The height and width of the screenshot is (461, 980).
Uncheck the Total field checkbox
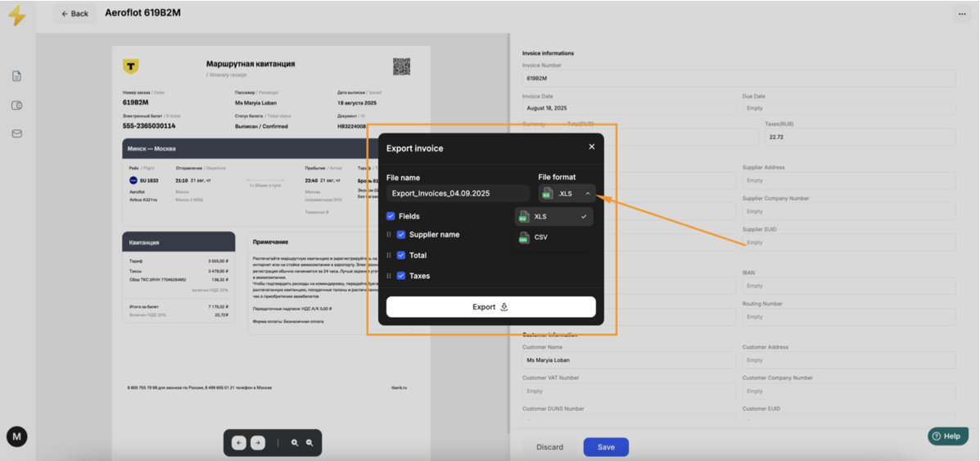401,255
